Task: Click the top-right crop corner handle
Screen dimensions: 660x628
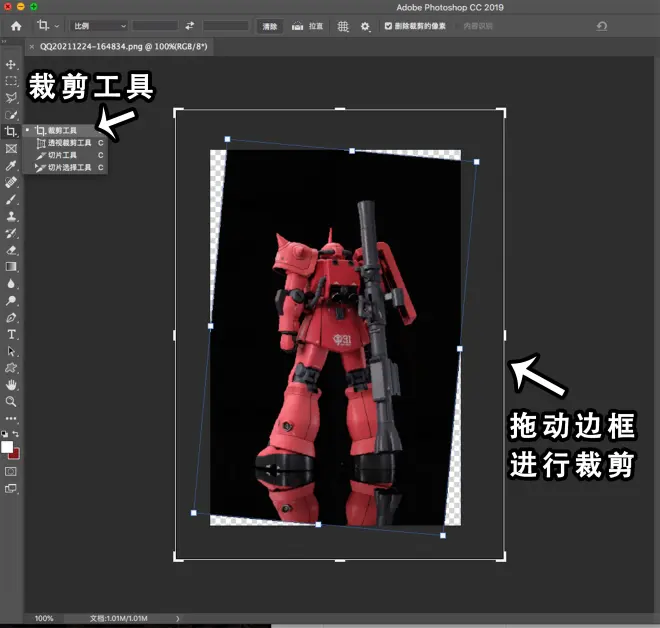Action: 502,112
